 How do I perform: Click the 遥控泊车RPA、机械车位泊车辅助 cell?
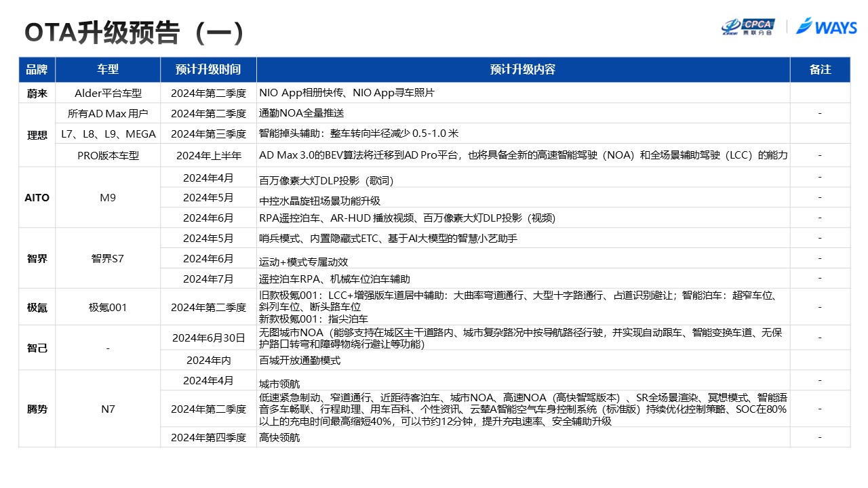[523, 279]
